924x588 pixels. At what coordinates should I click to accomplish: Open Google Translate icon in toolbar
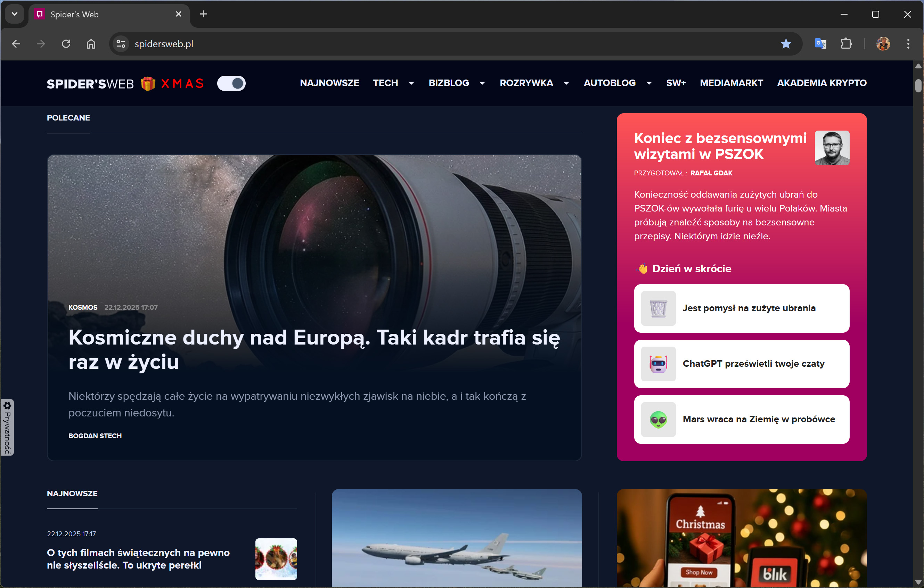pyautogui.click(x=820, y=44)
